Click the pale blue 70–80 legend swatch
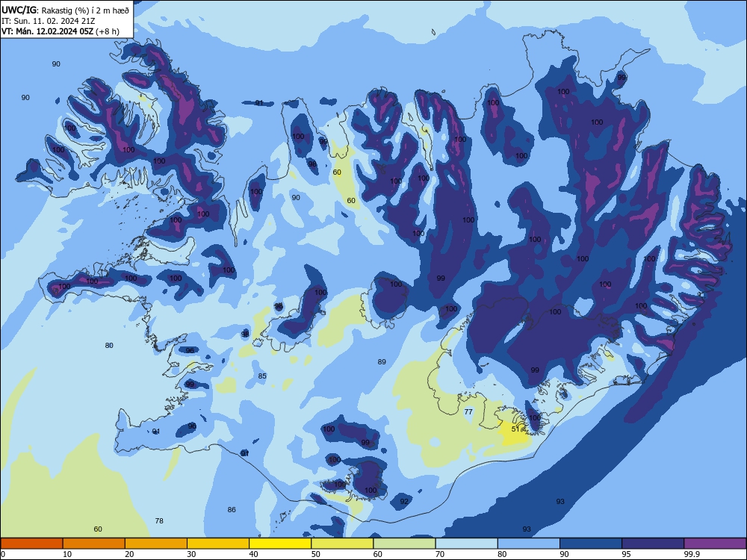747x560 pixels. [466, 544]
